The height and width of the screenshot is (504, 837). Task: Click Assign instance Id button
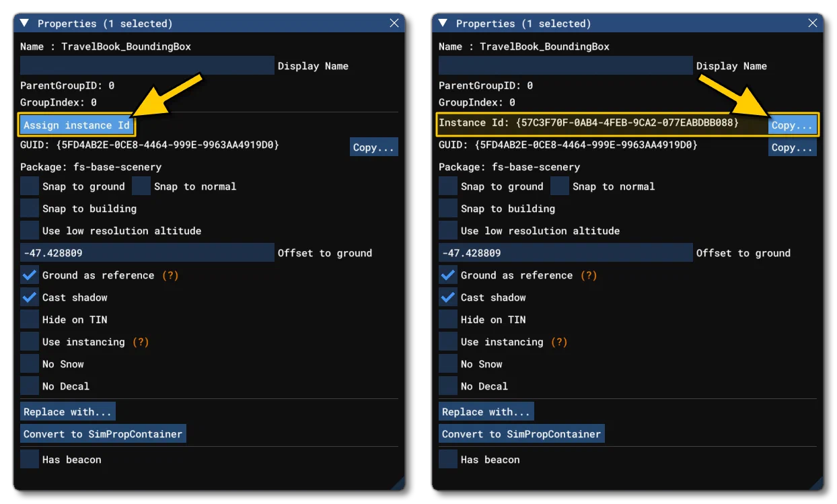pyautogui.click(x=77, y=125)
